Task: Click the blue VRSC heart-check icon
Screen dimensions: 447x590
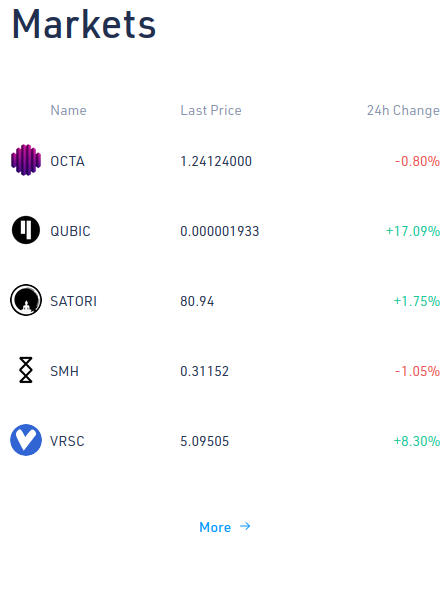Action: pos(26,440)
